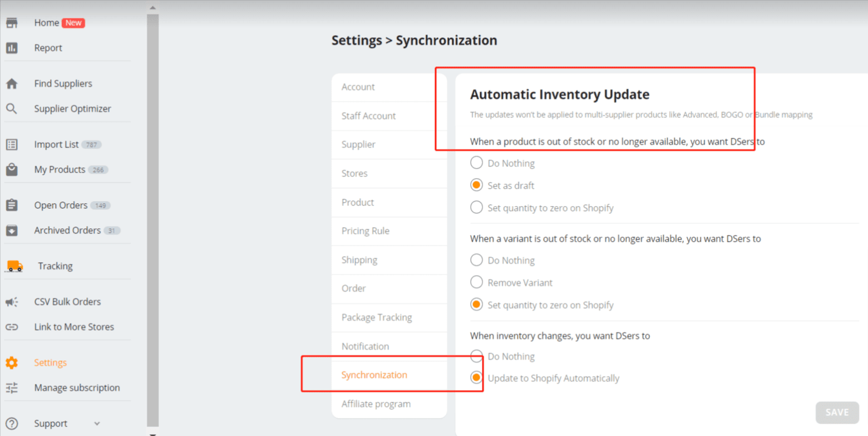868x436 pixels.
Task: Click the sidebar vertical scrollbar thumb
Action: 152,220
